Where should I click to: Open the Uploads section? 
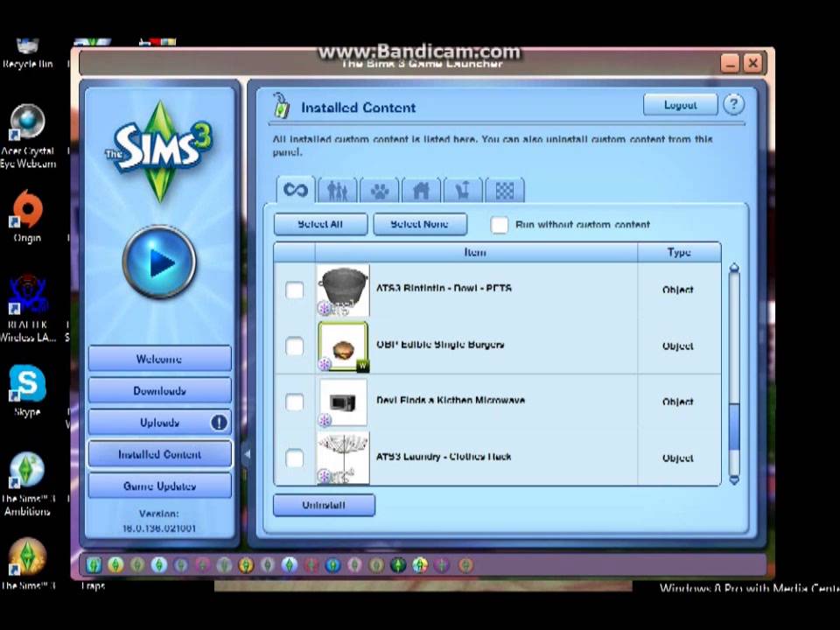159,423
